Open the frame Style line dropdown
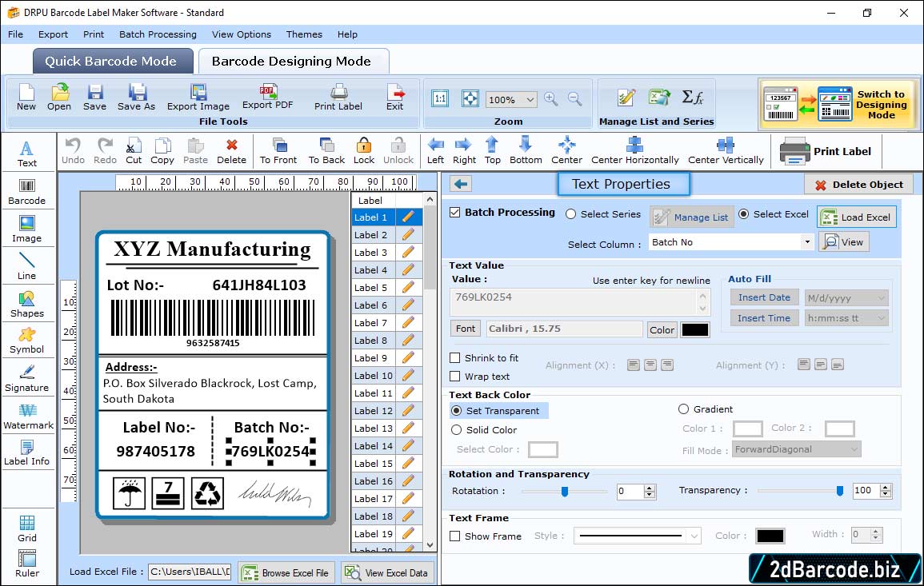The image size is (924, 586). (694, 536)
